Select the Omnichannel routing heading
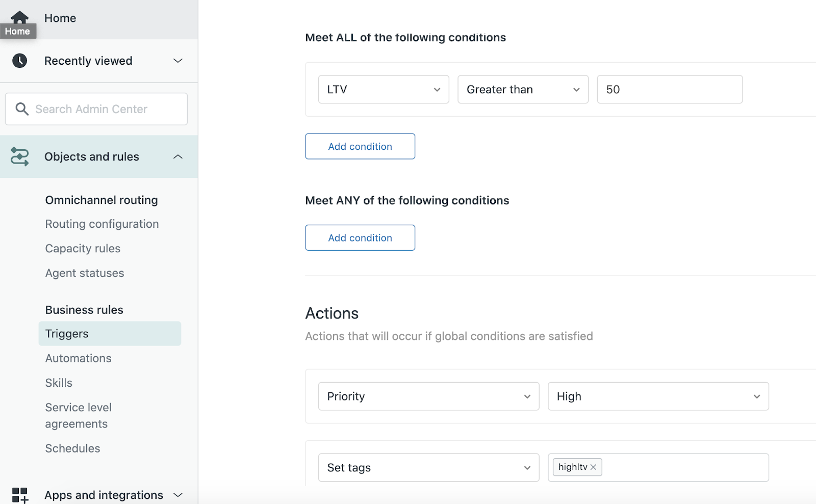Viewport: 816px width, 504px height. tap(101, 200)
